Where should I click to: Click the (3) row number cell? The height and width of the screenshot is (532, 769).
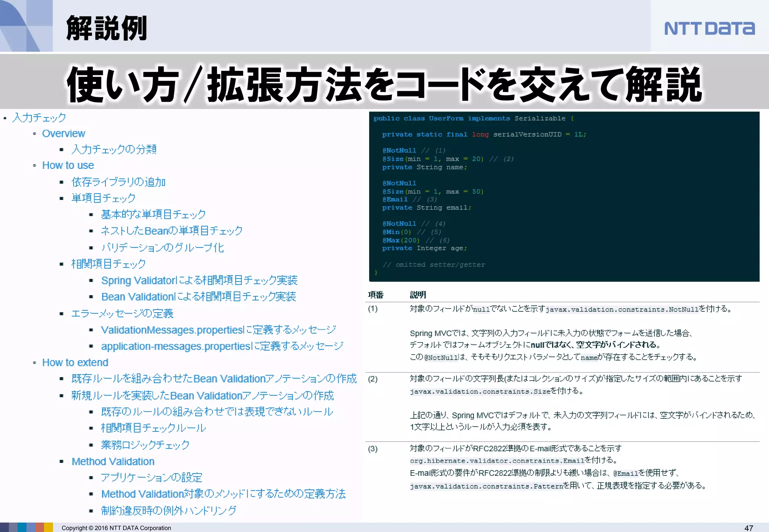click(372, 449)
